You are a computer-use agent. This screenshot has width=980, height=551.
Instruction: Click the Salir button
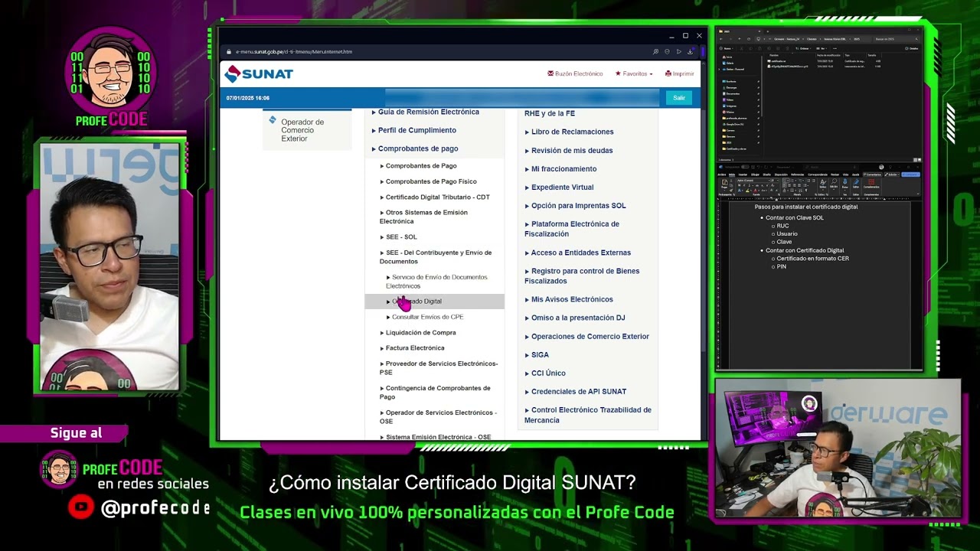[679, 98]
